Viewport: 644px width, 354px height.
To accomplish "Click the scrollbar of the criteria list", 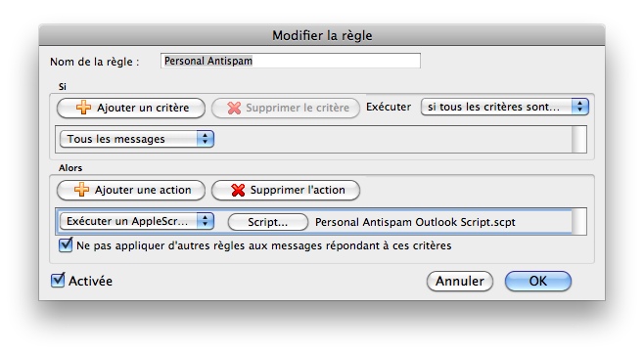I will 579,140.
